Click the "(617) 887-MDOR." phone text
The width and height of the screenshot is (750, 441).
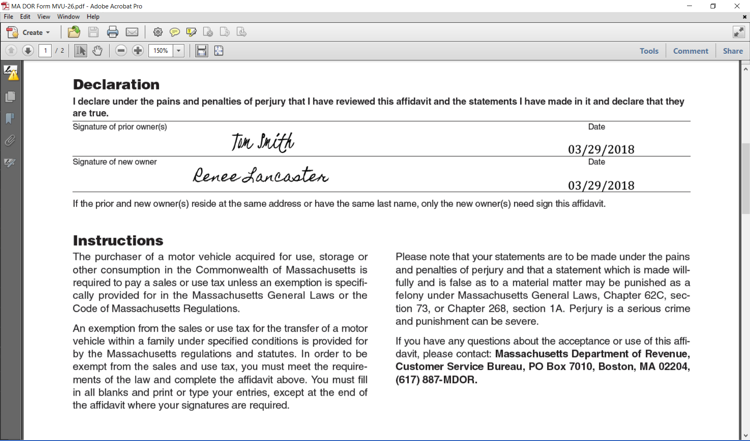click(436, 380)
